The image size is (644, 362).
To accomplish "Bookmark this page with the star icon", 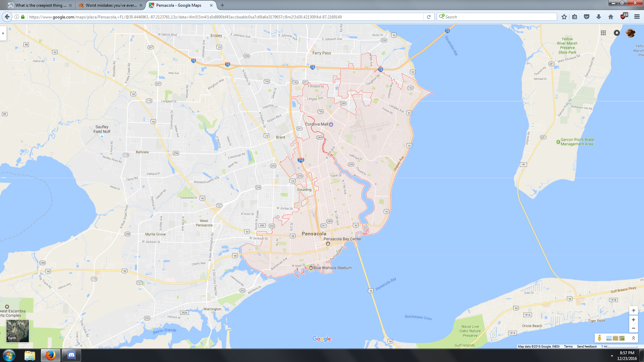I will pyautogui.click(x=564, y=17).
